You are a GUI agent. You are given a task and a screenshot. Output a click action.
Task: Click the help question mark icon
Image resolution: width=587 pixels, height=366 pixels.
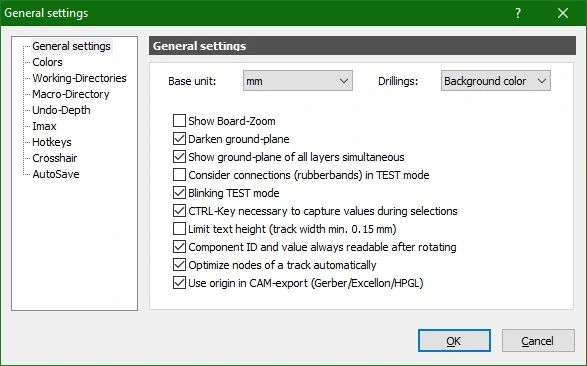click(x=518, y=13)
